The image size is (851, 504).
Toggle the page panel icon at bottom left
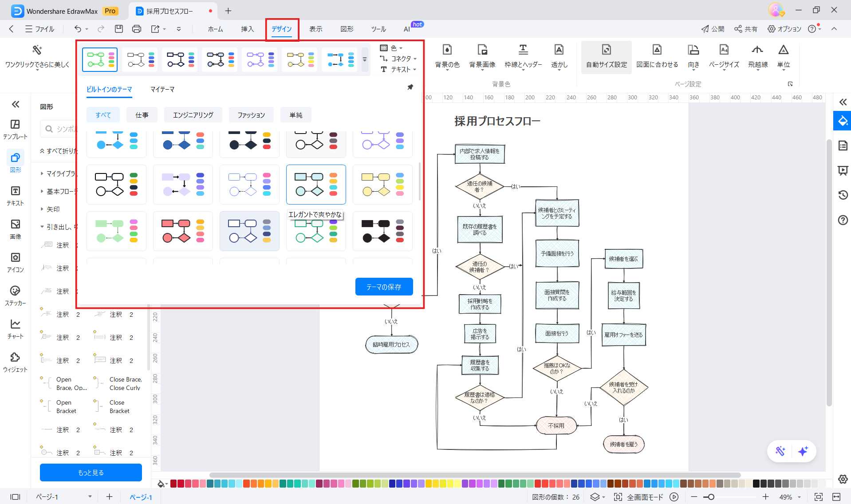16,497
